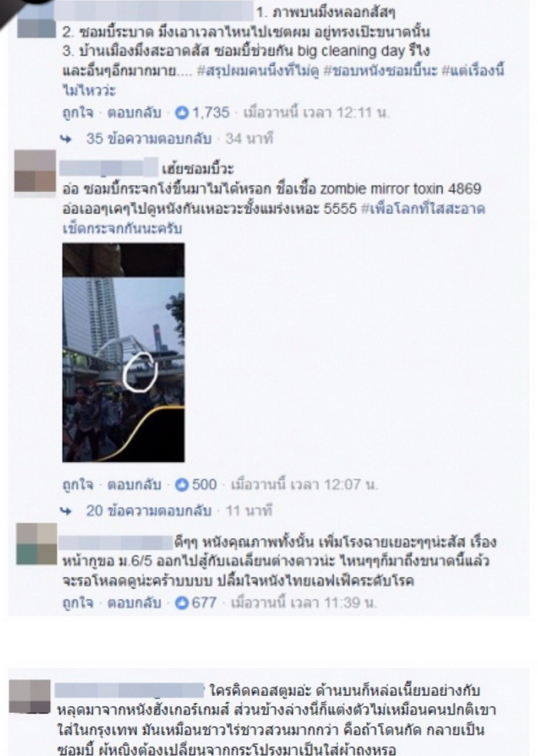The image size is (538, 756).
Task: Expand the 20 replies thread
Action: [148, 511]
